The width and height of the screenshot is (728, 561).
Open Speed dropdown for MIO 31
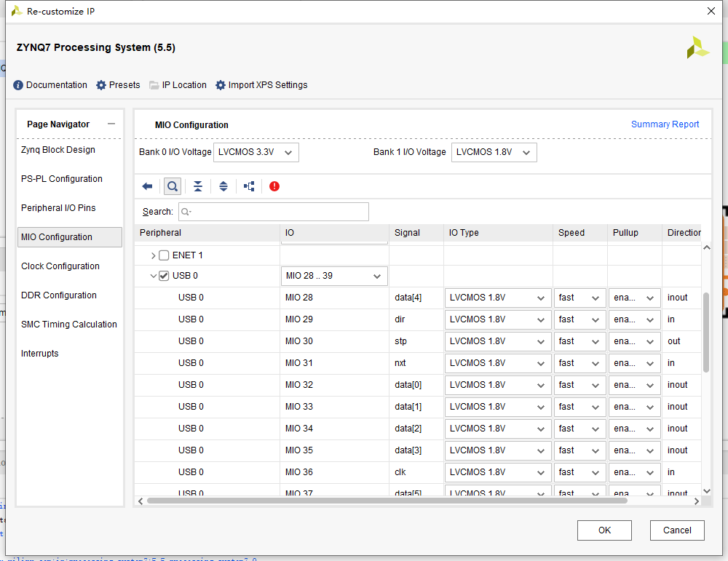(580, 363)
